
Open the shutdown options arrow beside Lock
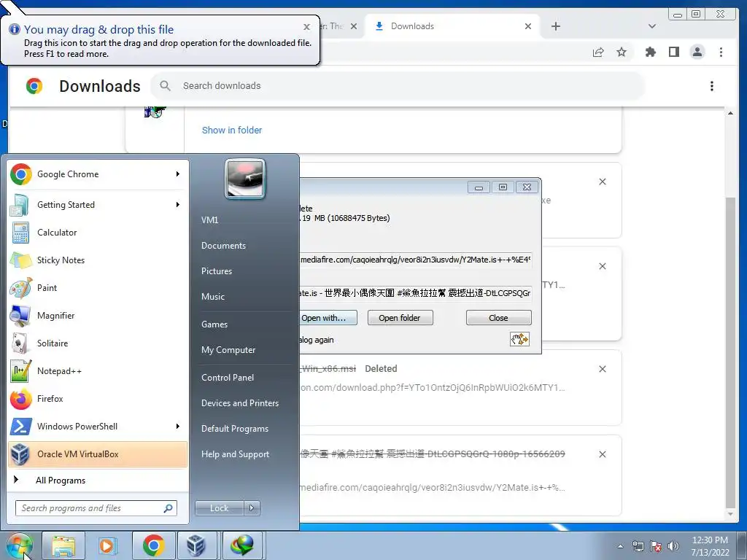click(x=252, y=508)
